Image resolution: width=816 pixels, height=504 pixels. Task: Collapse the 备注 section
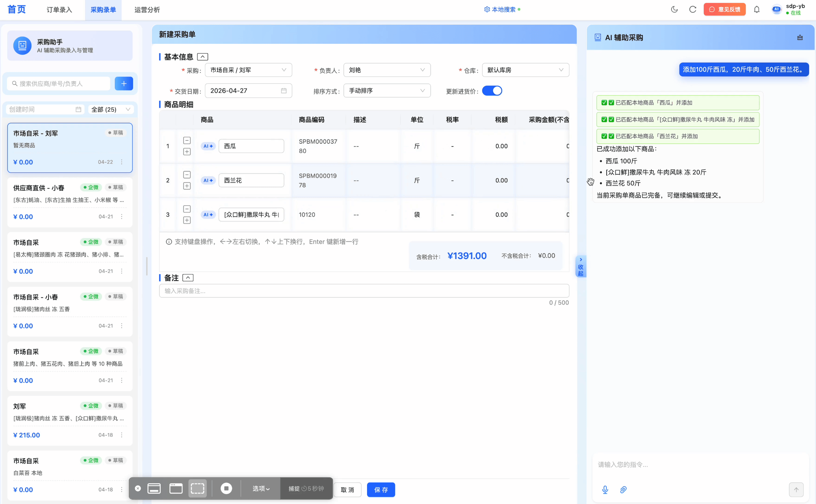click(188, 278)
